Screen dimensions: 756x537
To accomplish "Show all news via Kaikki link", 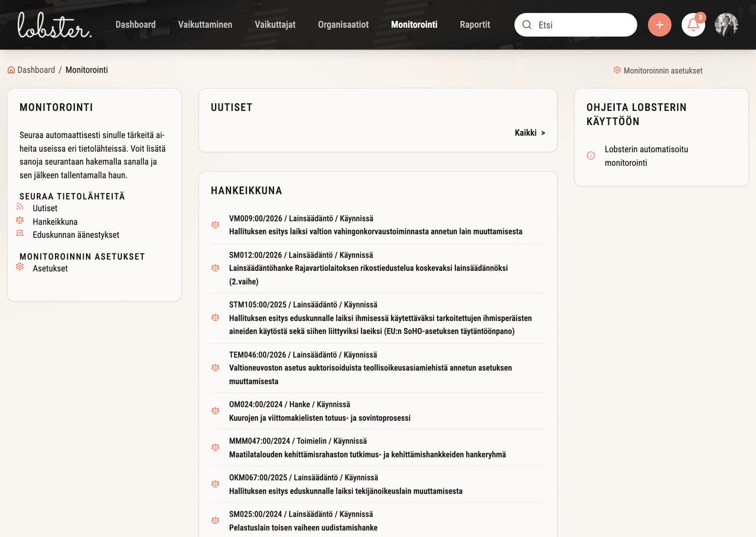I will tap(530, 133).
